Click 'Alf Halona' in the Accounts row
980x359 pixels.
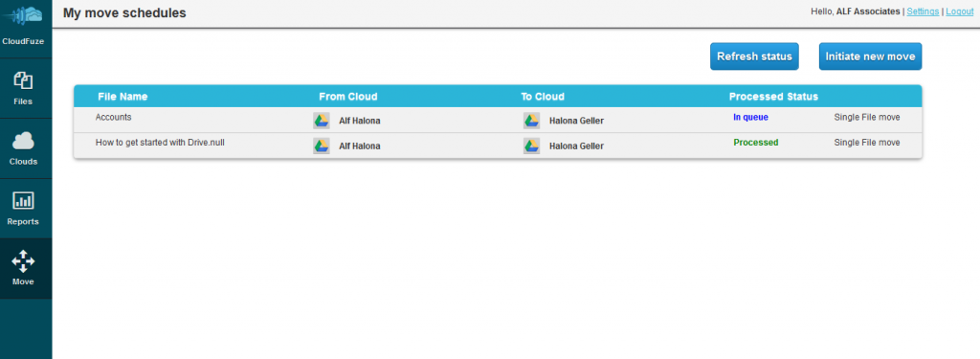pyautogui.click(x=360, y=122)
